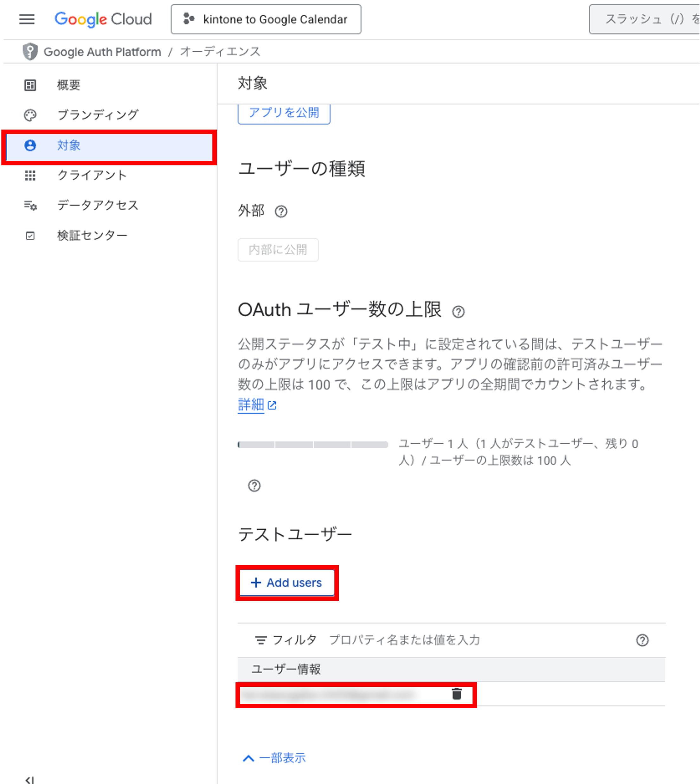Click the クライアント grid icon
This screenshot has height=784, width=700.
click(30, 175)
